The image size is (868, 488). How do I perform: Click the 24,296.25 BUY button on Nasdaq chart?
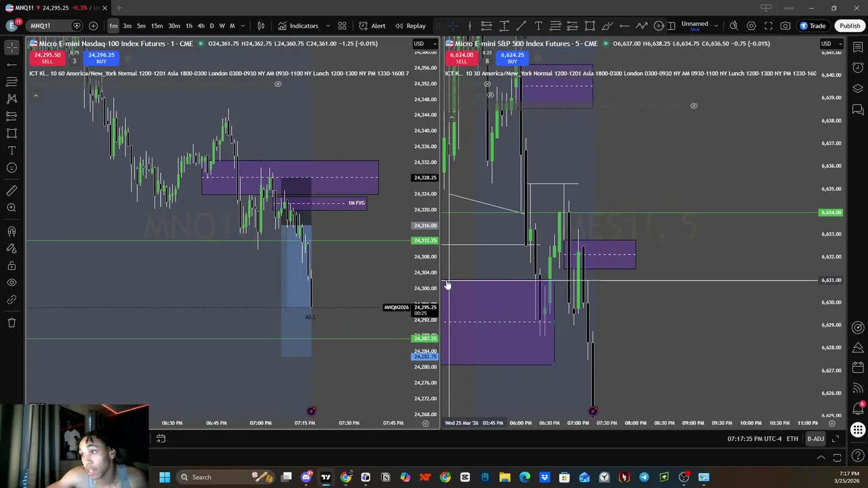101,58
